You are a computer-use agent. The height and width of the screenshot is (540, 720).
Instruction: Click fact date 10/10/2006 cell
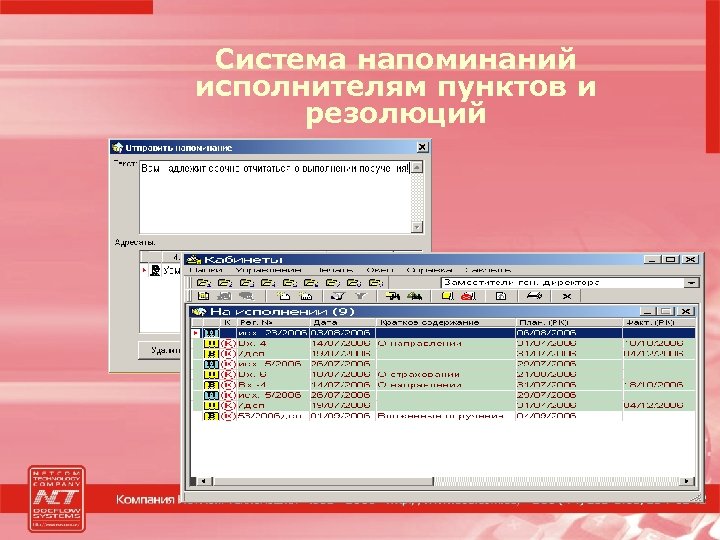(x=659, y=343)
